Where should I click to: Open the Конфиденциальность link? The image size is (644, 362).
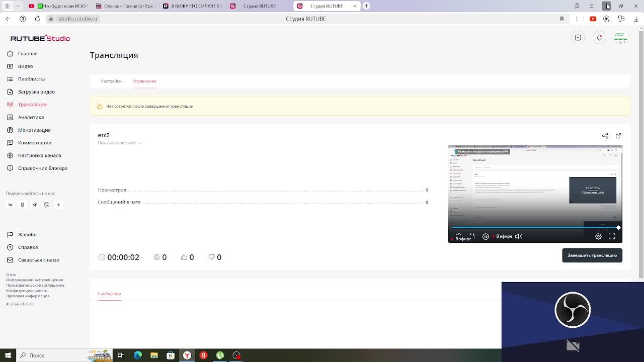click(x=27, y=291)
